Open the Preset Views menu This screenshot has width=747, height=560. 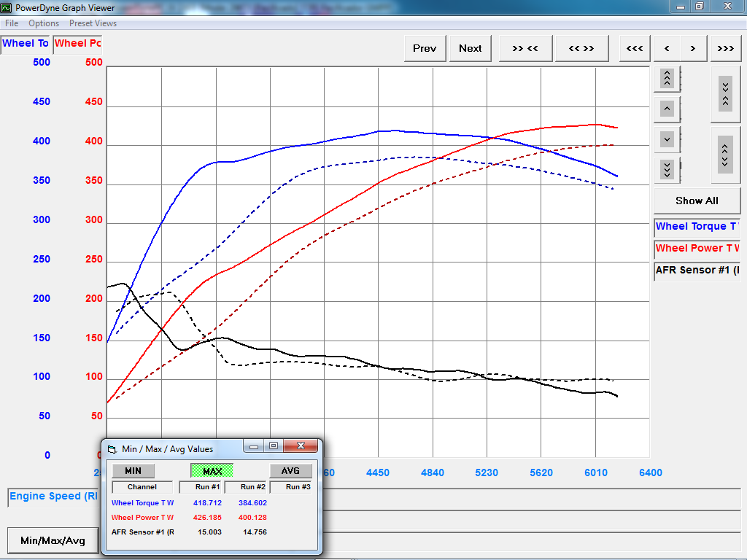[93, 23]
